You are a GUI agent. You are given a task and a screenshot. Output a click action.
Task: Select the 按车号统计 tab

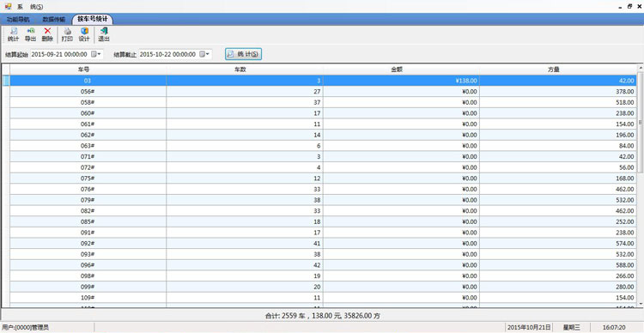(93, 19)
